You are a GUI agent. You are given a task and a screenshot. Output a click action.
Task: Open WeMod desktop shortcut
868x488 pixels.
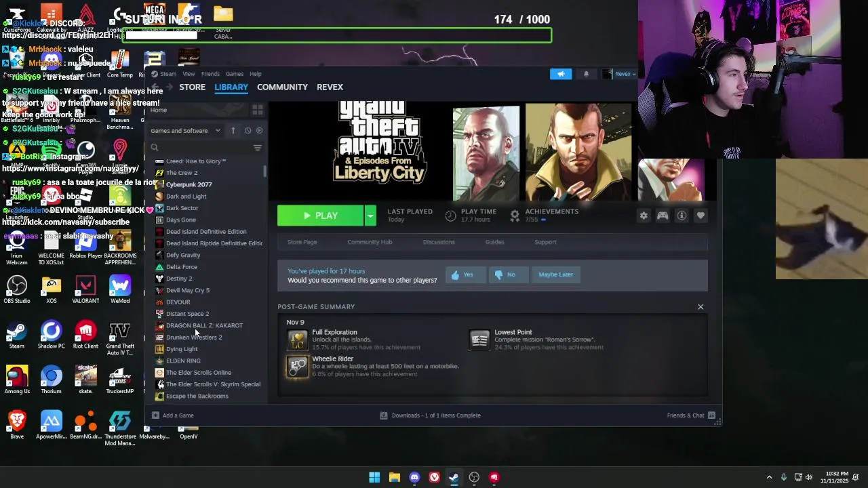coord(120,289)
